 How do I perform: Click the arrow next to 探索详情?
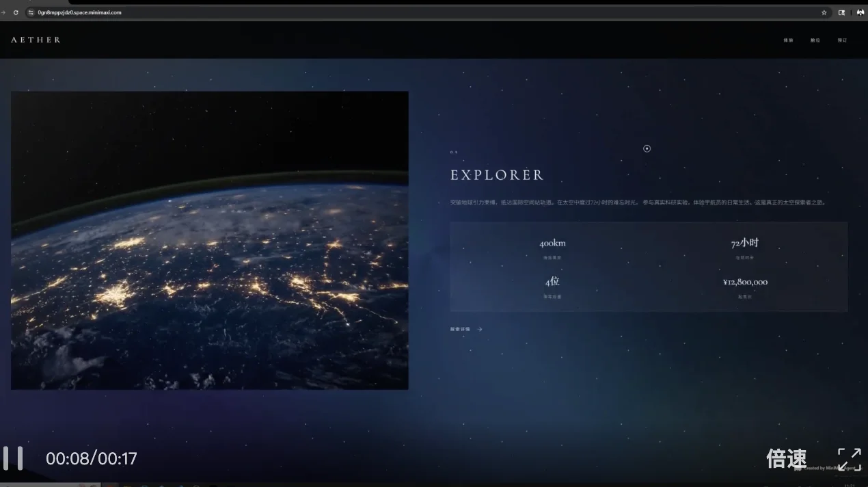pyautogui.click(x=480, y=329)
